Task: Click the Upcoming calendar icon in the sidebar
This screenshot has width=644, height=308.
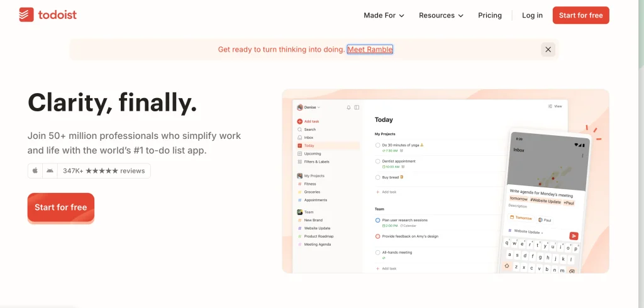Action: tap(300, 153)
